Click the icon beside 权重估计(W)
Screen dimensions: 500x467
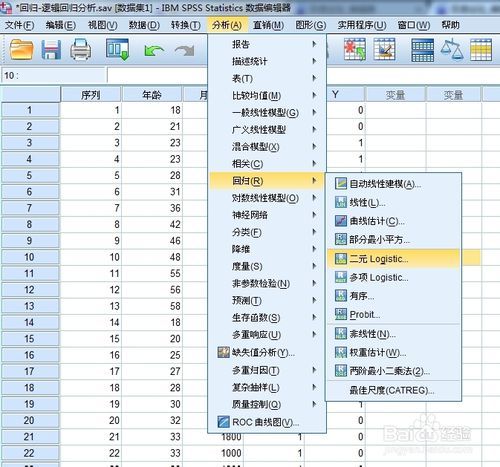[x=341, y=352]
